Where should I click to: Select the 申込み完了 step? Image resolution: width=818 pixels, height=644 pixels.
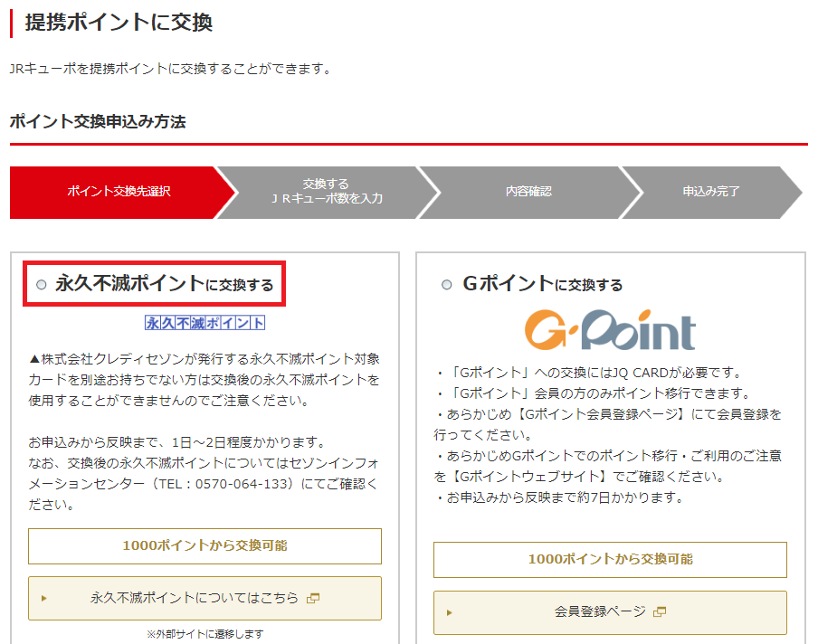point(711,192)
